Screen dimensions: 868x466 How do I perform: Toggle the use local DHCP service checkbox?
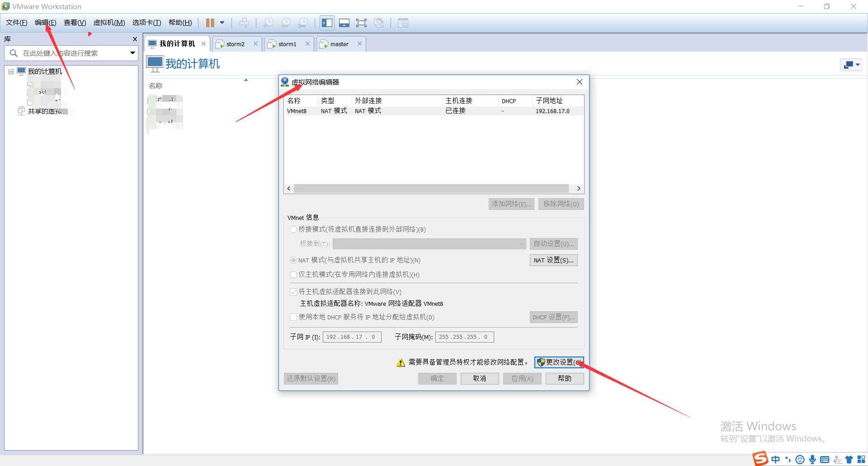pos(293,317)
